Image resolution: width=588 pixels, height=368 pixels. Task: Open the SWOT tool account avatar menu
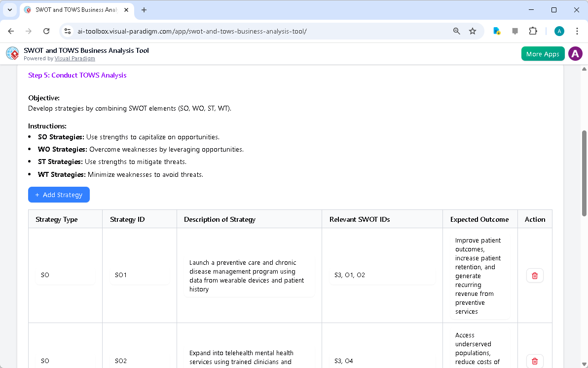[575, 53]
